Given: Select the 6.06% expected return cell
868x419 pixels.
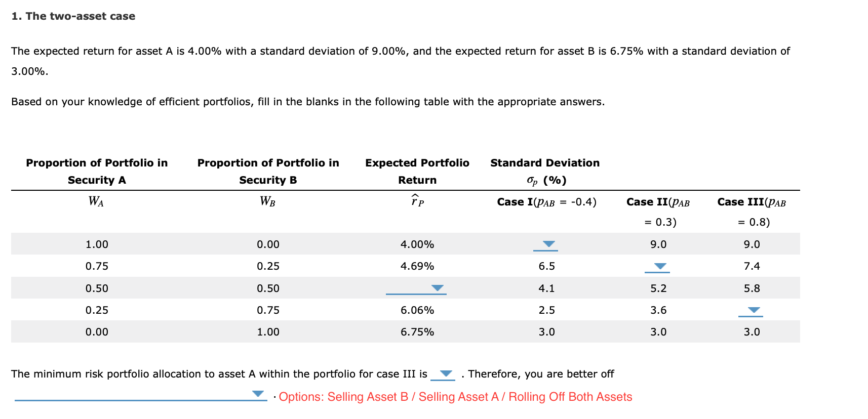Looking at the screenshot, I should (417, 310).
